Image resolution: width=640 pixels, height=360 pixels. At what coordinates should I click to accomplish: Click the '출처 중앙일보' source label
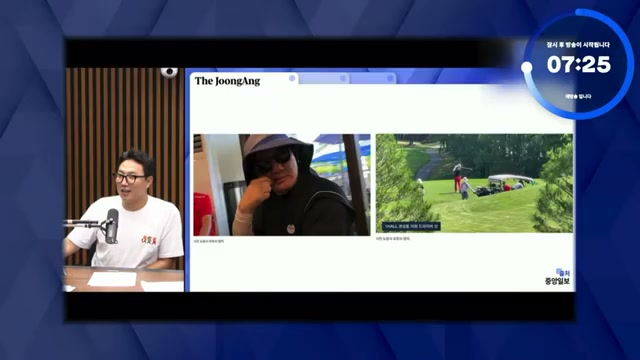(x=558, y=277)
